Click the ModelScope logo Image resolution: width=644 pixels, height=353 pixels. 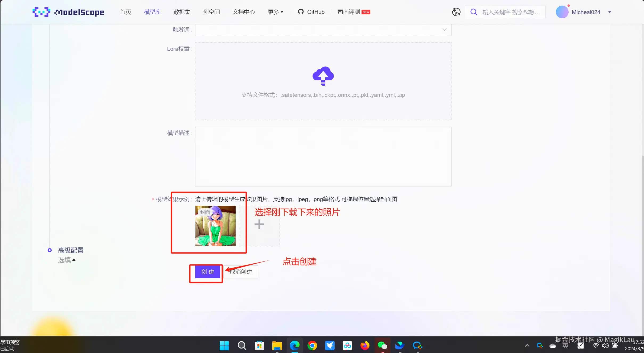coord(68,12)
